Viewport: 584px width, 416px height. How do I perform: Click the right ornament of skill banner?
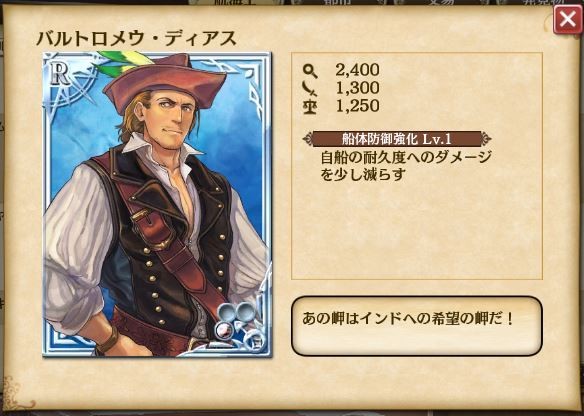point(486,139)
